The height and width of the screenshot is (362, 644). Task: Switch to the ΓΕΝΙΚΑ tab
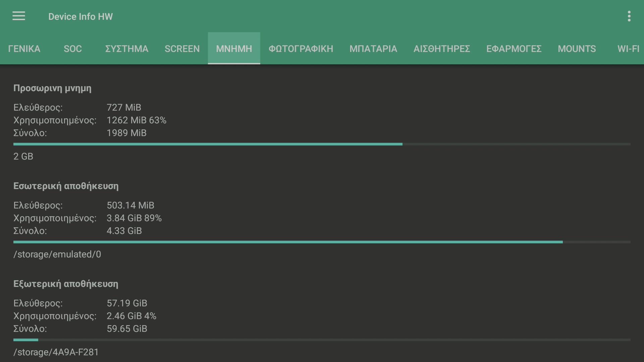tap(24, 49)
